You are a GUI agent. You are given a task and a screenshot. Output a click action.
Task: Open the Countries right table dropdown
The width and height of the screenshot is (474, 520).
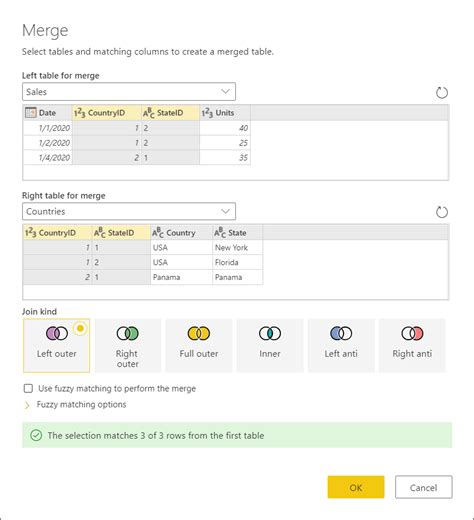pos(129,211)
